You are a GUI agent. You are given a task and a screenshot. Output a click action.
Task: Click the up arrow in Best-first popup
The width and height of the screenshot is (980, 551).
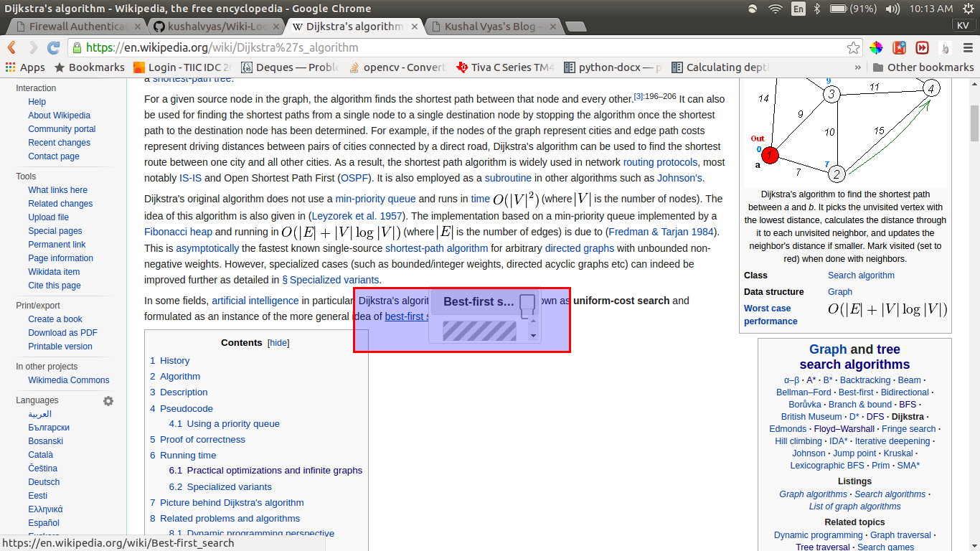click(533, 321)
